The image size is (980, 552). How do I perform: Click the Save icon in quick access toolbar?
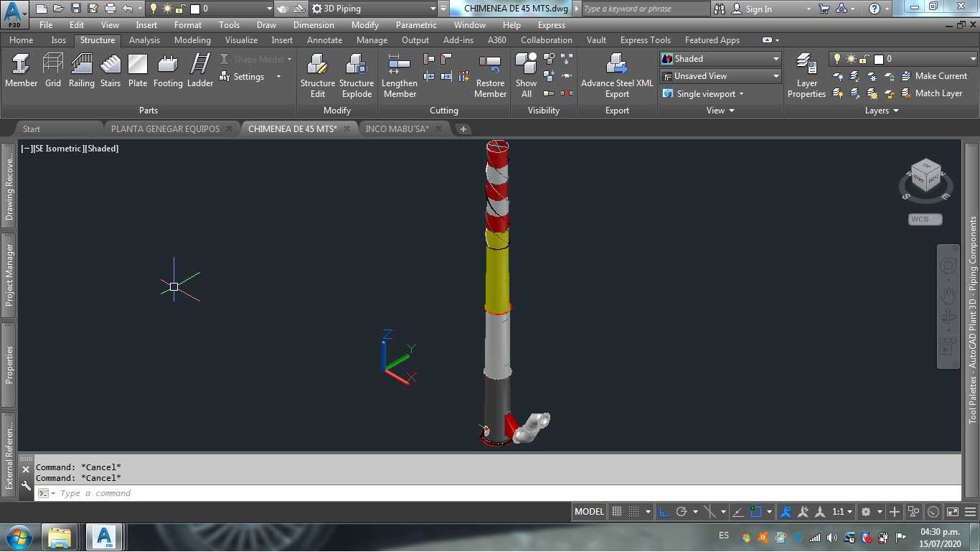tap(75, 9)
